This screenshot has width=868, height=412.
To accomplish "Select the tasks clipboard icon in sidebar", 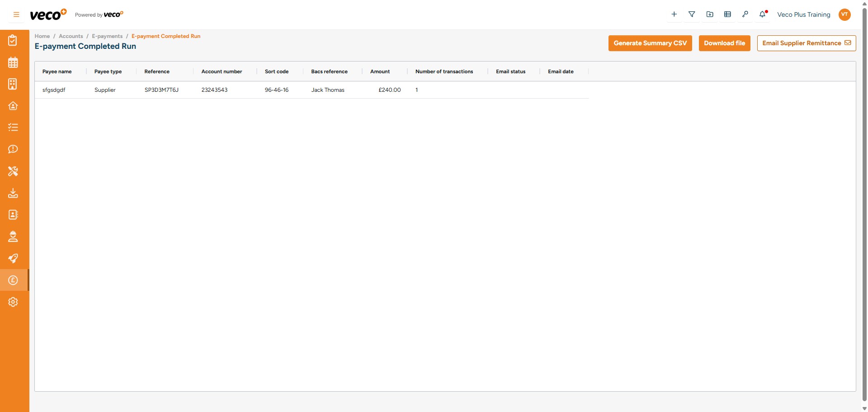I will pos(13,40).
